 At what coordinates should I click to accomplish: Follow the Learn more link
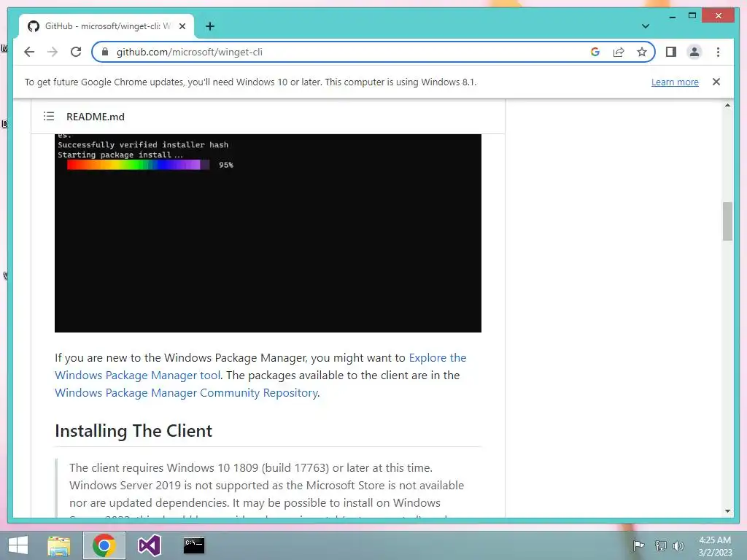pos(675,82)
